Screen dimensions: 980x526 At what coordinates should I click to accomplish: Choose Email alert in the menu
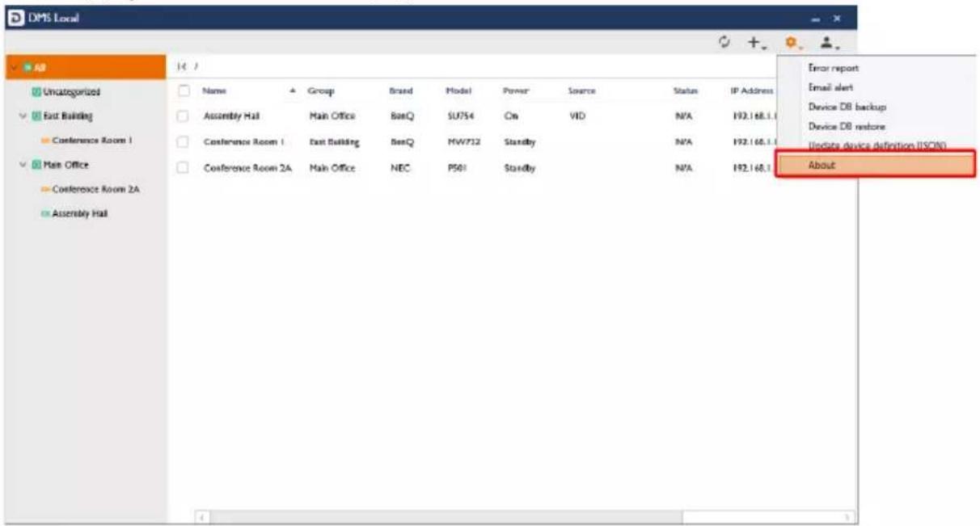(x=830, y=87)
